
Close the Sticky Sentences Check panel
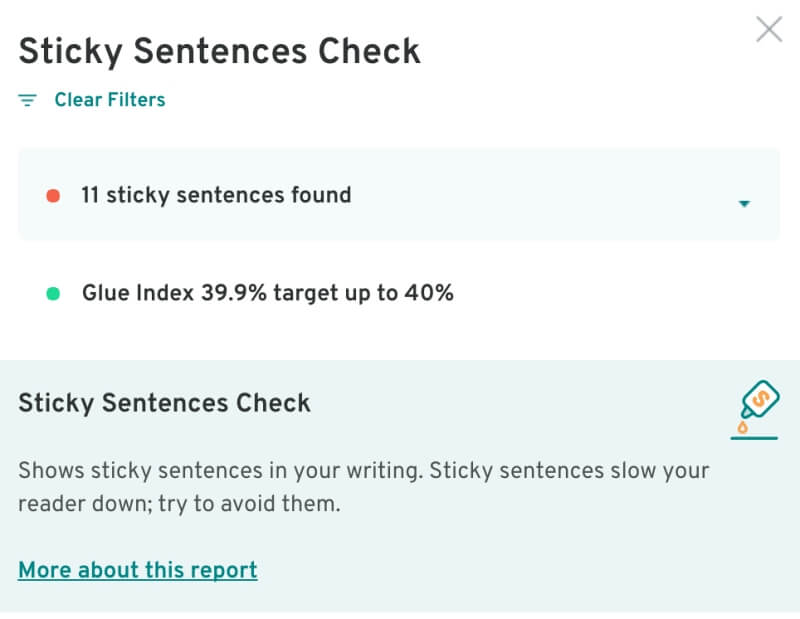coord(769,29)
